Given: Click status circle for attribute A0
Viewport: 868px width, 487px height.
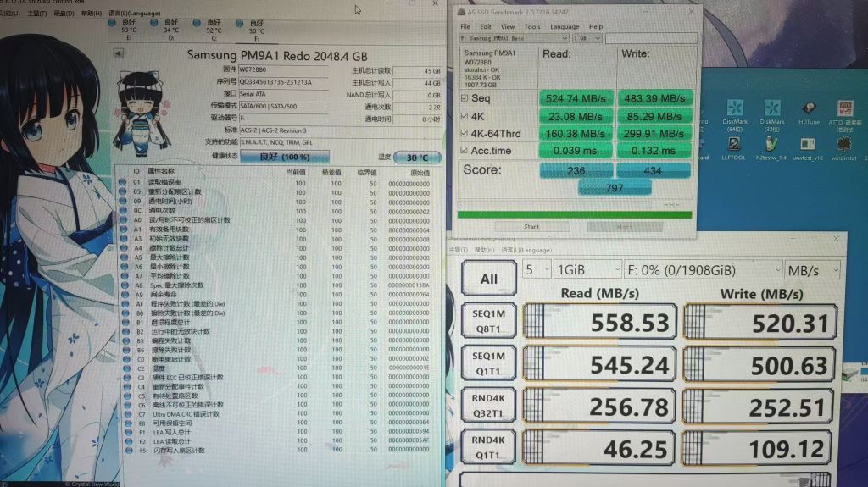Looking at the screenshot, I should [x=123, y=219].
